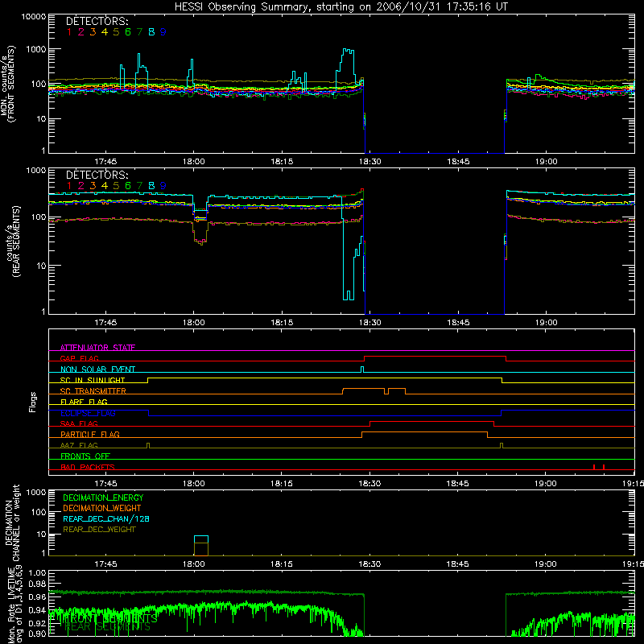This screenshot has height=644, width=644.
Task: Click the SC_TRANSMITTER flag label
Action: pyautogui.click(x=93, y=390)
